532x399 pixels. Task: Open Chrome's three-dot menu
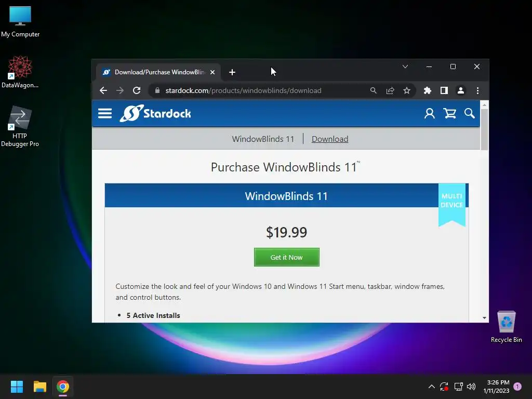coord(478,90)
